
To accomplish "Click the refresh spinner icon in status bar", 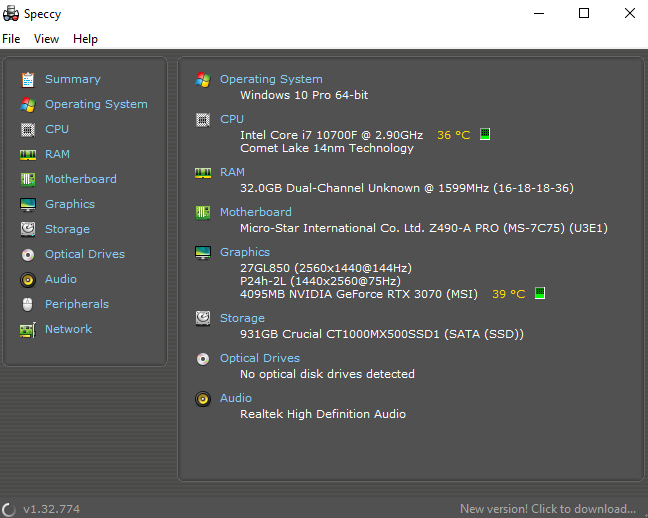I will [x=9, y=509].
